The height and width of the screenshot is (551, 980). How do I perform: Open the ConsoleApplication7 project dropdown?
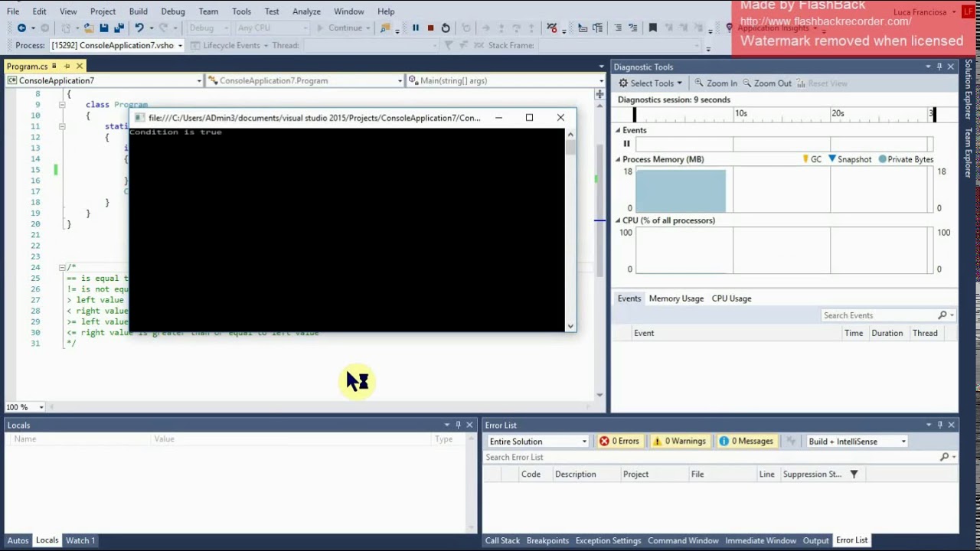click(199, 80)
